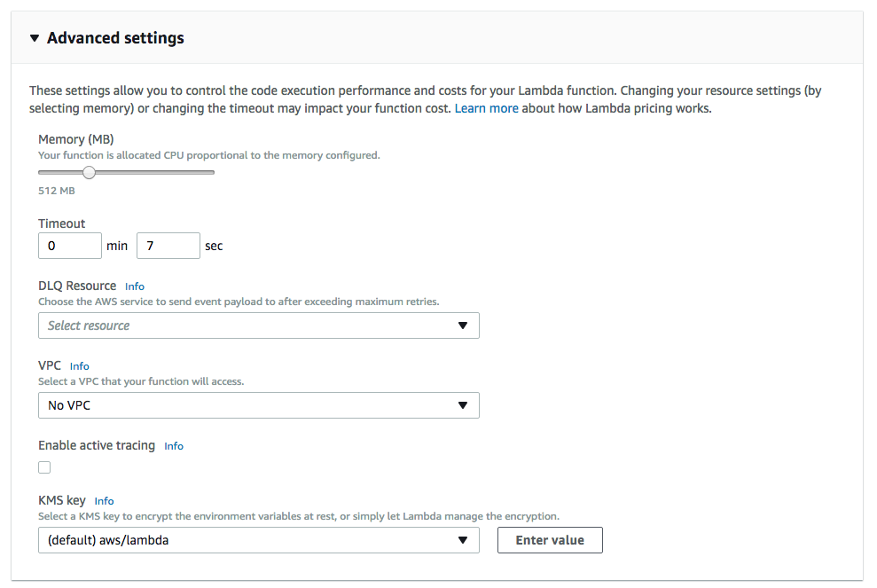Click the VPC dropdown arrow icon
Image resolution: width=877 pixels, height=588 pixels.
pyautogui.click(x=462, y=405)
